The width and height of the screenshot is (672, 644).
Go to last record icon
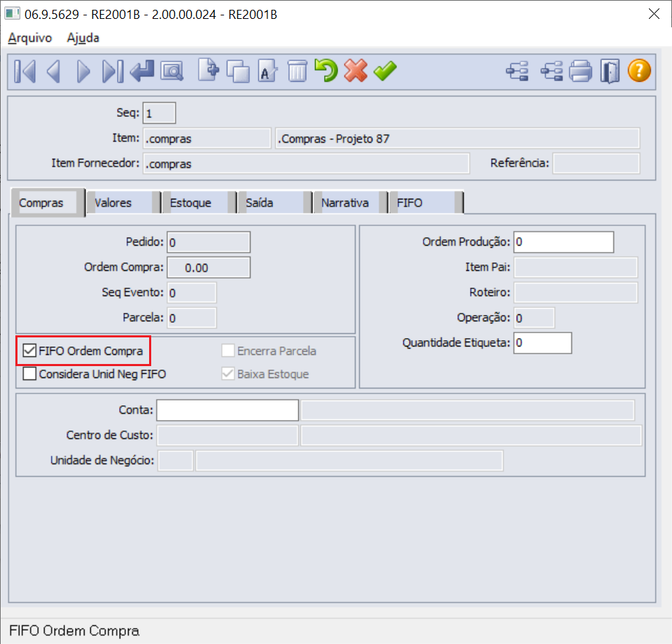[113, 71]
